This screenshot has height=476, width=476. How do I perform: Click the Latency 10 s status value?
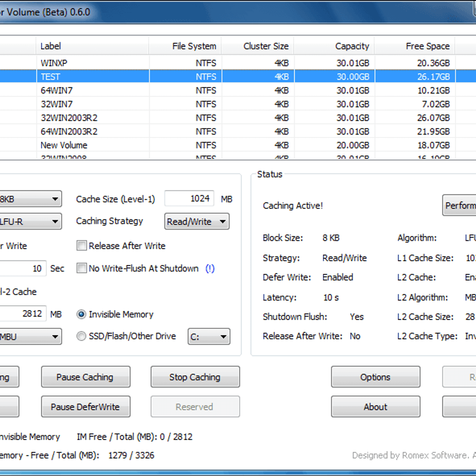[x=331, y=297]
